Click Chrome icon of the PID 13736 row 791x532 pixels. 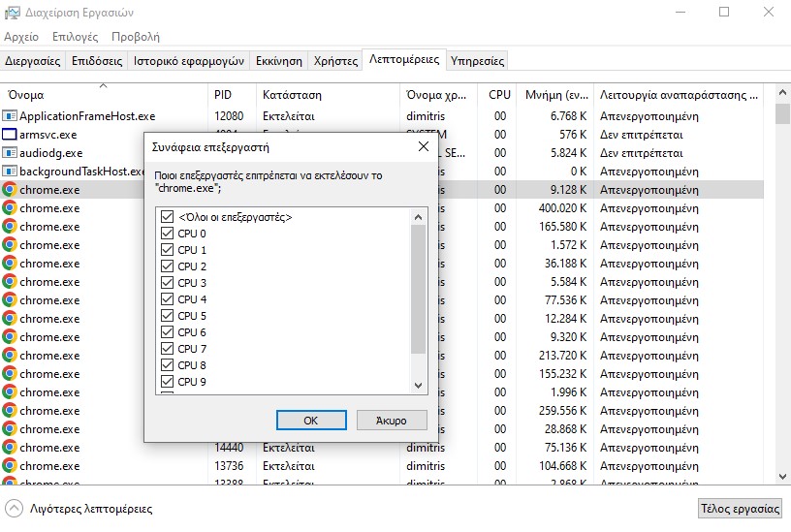[x=10, y=466]
